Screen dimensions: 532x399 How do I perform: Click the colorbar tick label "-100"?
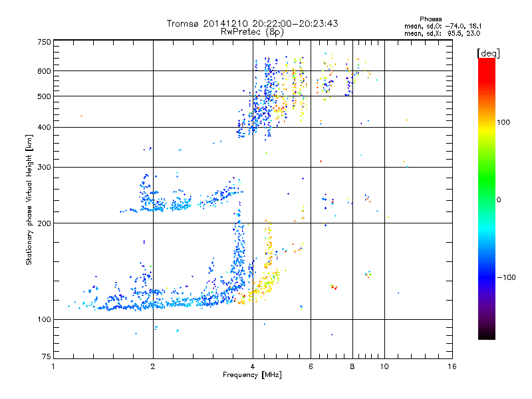[506, 277]
